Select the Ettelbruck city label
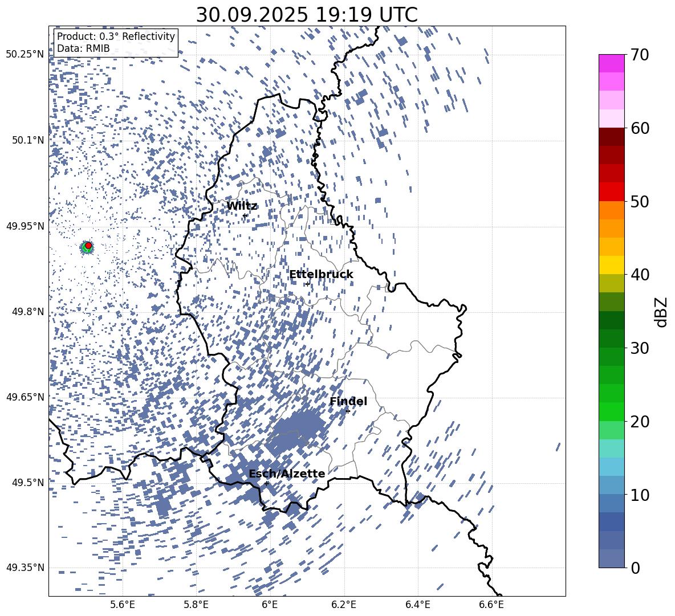This screenshot has height=616, width=675. [321, 275]
